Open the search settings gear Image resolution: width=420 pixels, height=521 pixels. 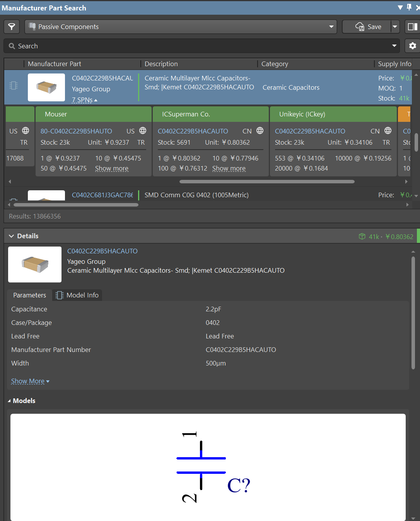click(x=413, y=46)
